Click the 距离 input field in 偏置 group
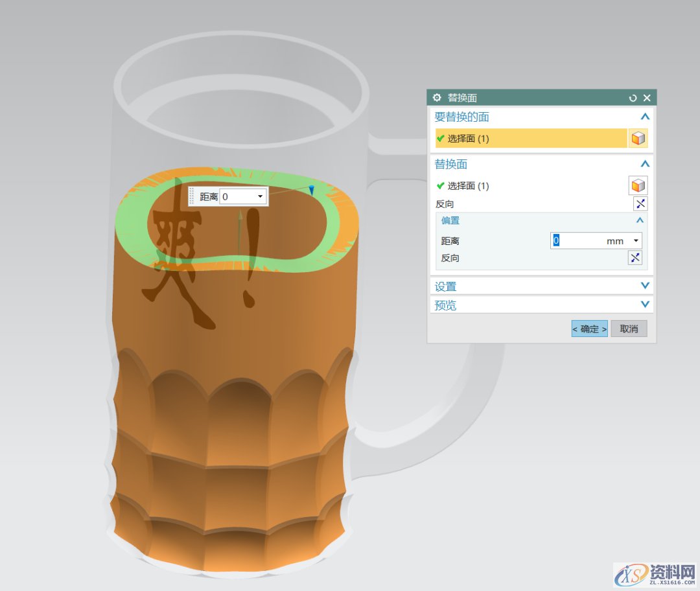The height and width of the screenshot is (591, 700). pyautogui.click(x=577, y=241)
